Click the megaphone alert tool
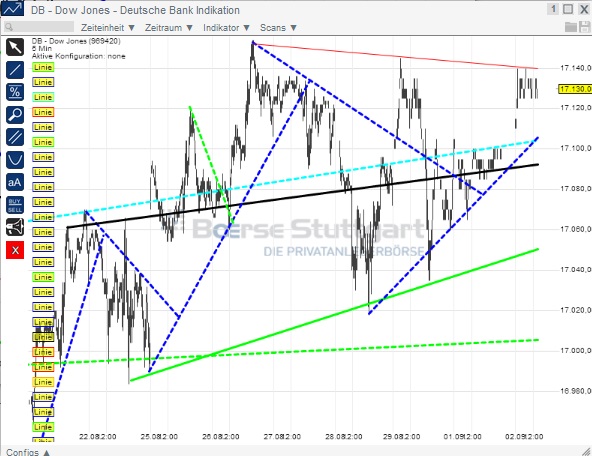 [x=15, y=227]
